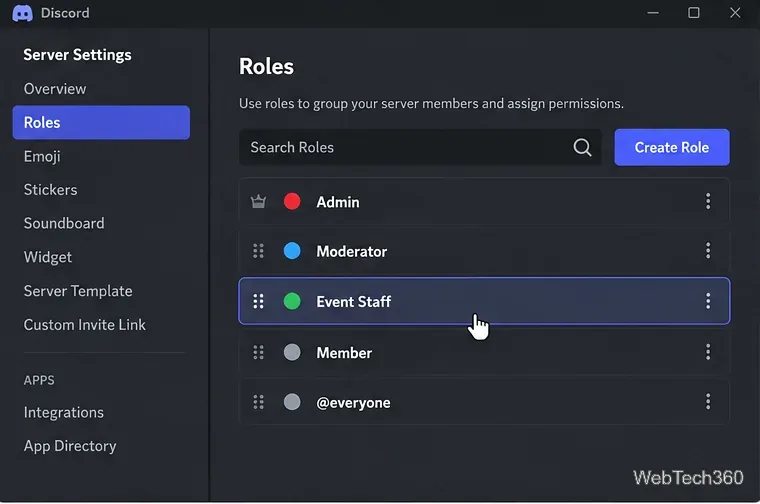Click the drag handle for Member role
The image size is (760, 504).
(x=258, y=352)
